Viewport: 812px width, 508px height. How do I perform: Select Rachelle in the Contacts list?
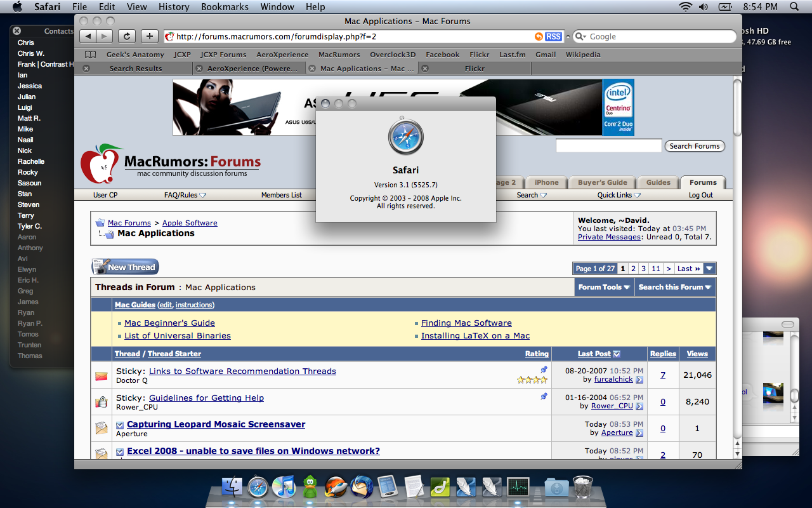tap(31, 161)
